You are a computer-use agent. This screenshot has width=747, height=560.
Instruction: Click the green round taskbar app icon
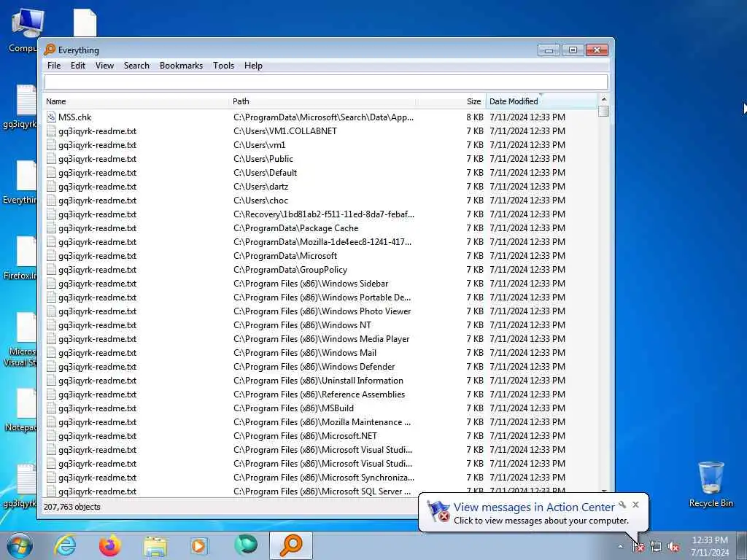(x=246, y=545)
